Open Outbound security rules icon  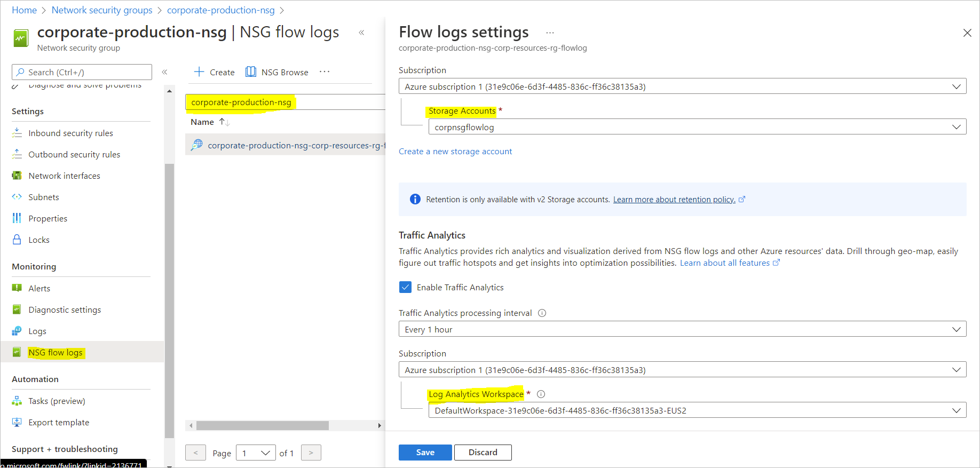[17, 154]
